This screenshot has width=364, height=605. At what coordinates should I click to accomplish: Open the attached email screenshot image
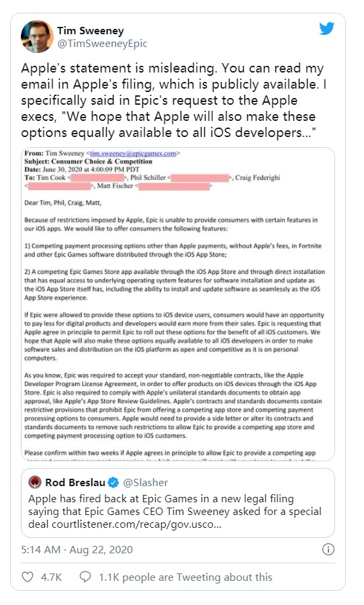[178, 304]
